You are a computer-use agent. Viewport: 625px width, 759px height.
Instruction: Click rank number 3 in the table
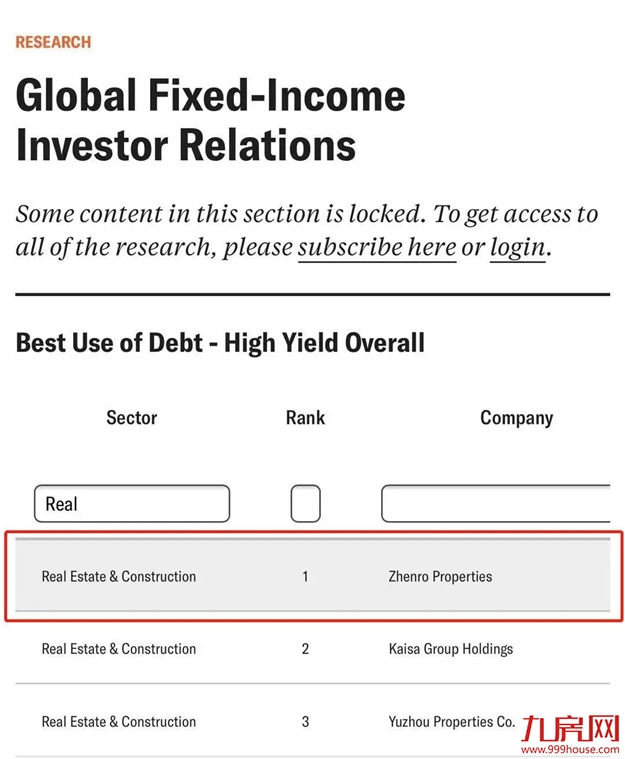(305, 721)
